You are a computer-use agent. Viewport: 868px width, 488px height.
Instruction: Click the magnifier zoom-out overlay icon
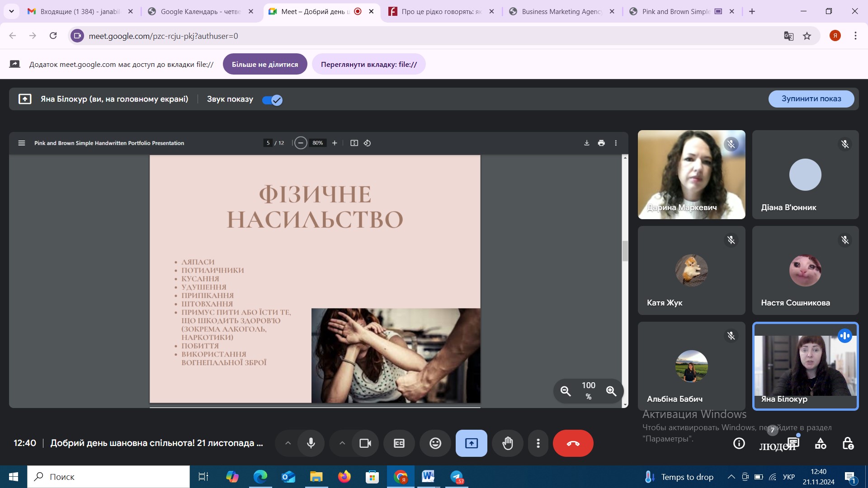tap(566, 391)
